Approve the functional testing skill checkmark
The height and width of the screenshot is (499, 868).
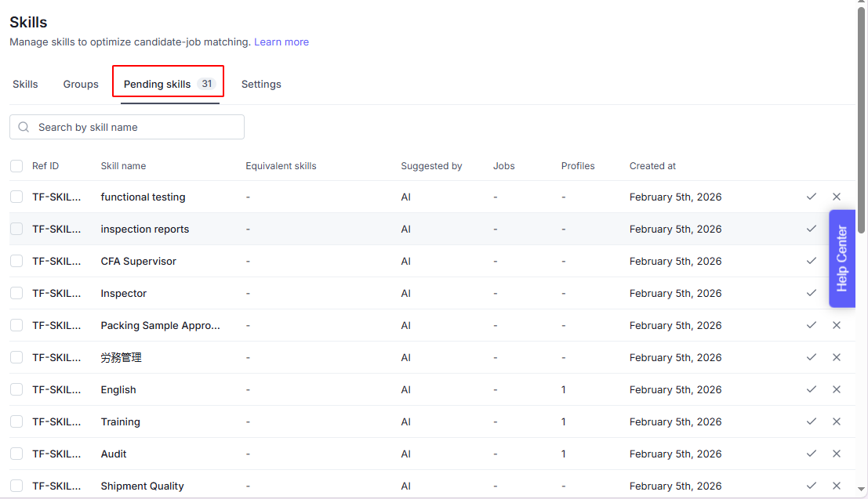812,197
